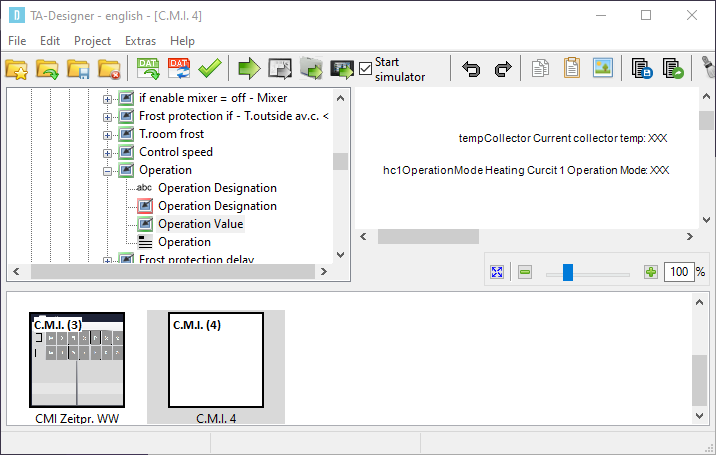Click the paste clipboard icon
This screenshot has height=455, width=716.
(571, 69)
